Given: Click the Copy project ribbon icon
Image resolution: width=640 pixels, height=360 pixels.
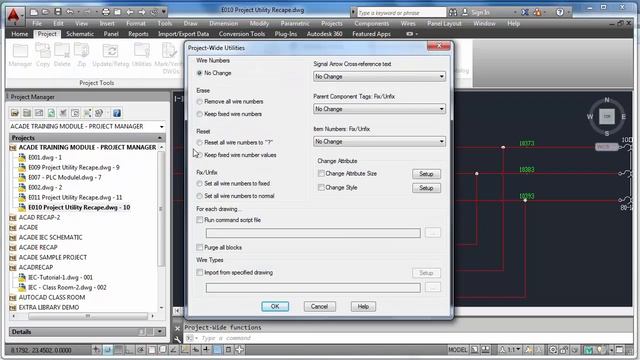Looking at the screenshot, I should (42, 55).
